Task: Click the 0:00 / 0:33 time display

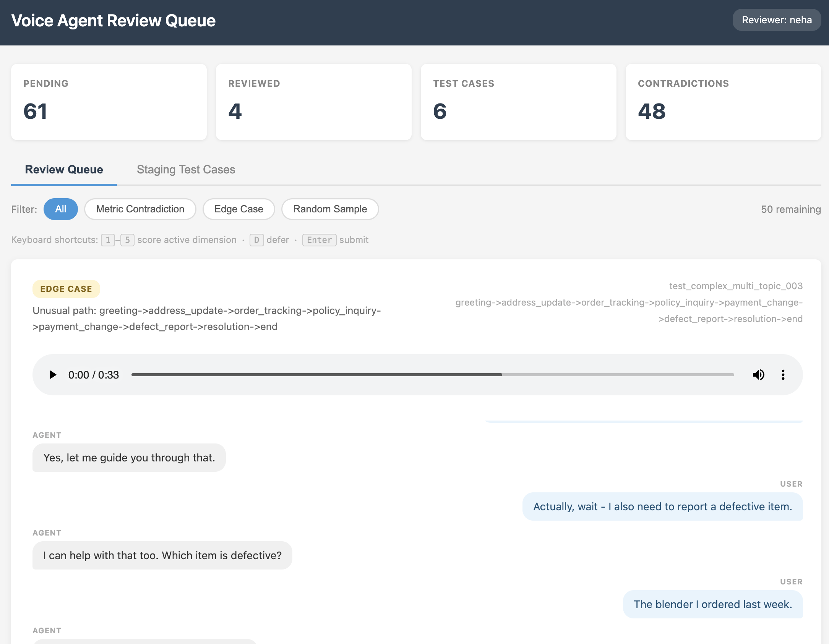Action: (94, 375)
